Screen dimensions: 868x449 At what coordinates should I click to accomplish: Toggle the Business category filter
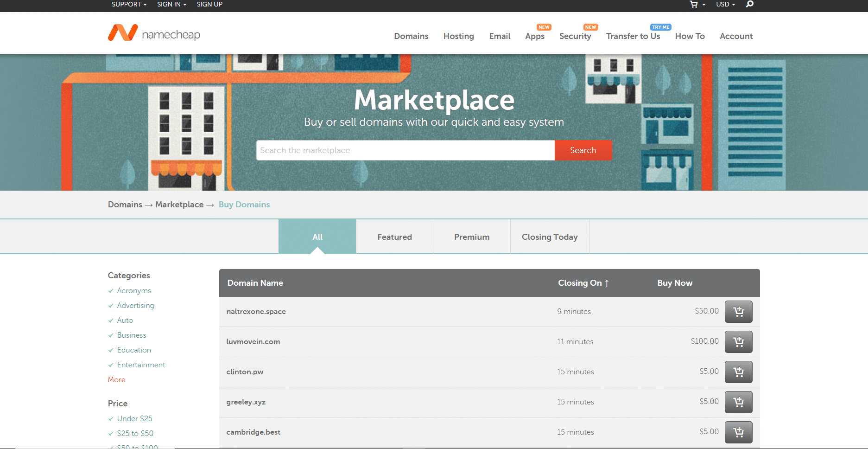(x=127, y=335)
